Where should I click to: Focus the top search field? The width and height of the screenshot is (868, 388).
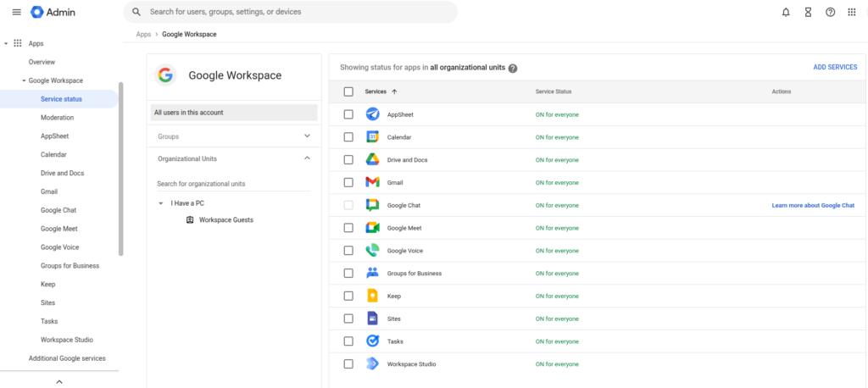291,12
